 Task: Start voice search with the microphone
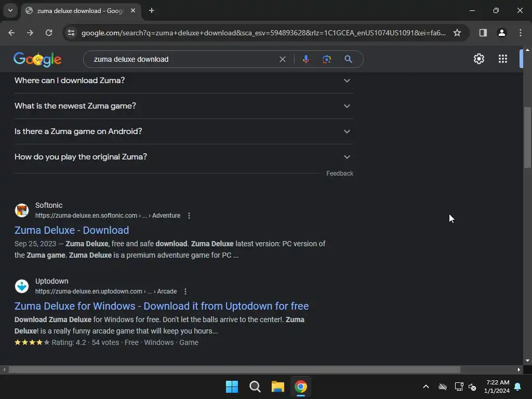coord(305,59)
